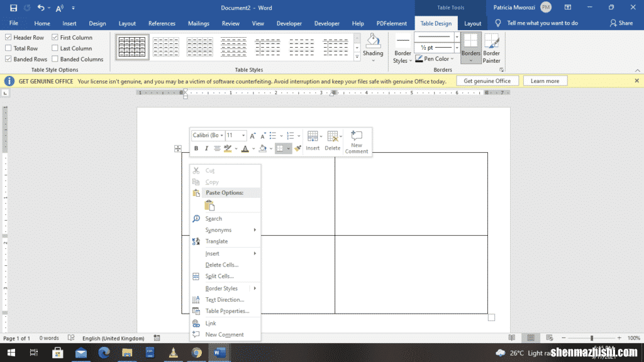Viewport: 644px width, 362px height.
Task: Click the Undo arrow icon
Action: coord(41,8)
